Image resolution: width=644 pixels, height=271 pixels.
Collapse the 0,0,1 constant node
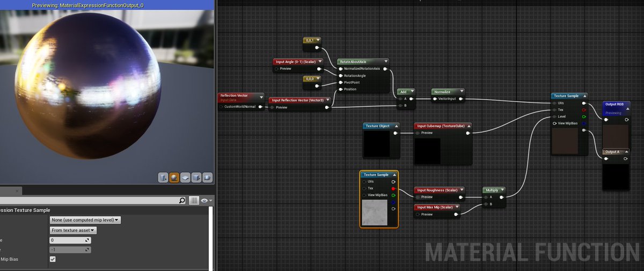(x=318, y=40)
